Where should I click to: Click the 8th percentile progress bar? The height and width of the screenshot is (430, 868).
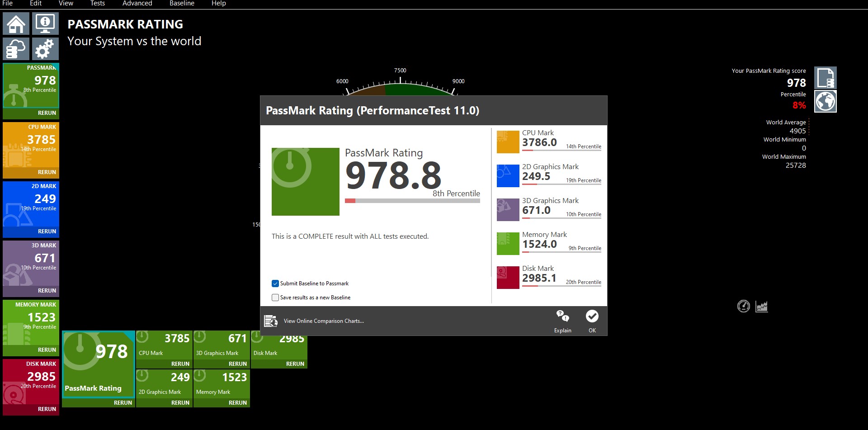[412, 201]
